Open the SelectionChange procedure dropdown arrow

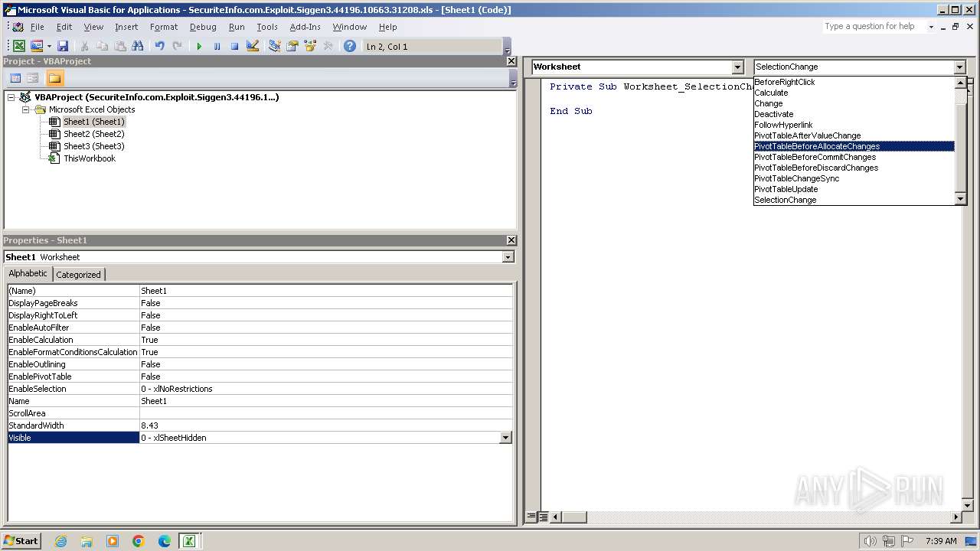click(x=960, y=67)
